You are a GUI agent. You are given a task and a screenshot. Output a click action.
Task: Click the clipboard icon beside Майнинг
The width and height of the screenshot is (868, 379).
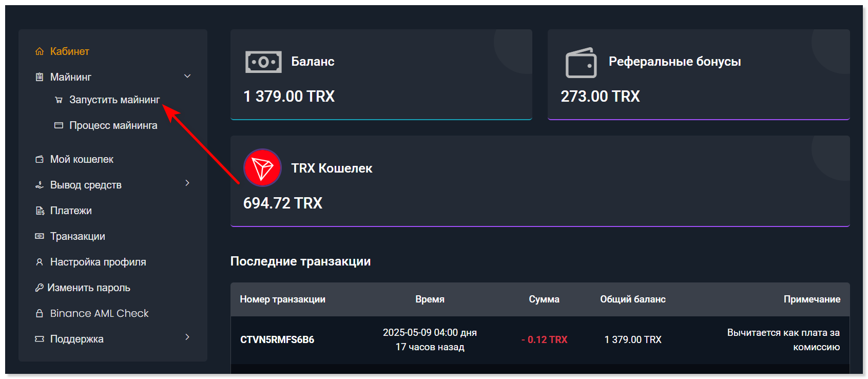40,77
